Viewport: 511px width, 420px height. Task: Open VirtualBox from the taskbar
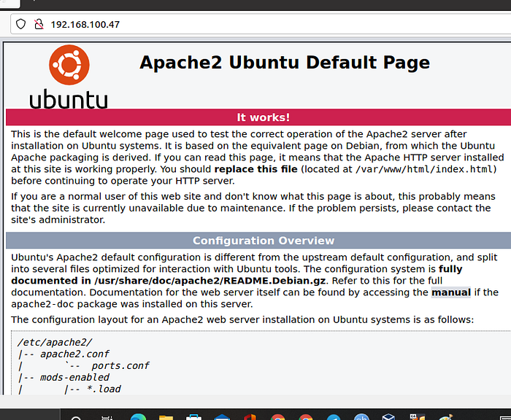[x=389, y=417]
